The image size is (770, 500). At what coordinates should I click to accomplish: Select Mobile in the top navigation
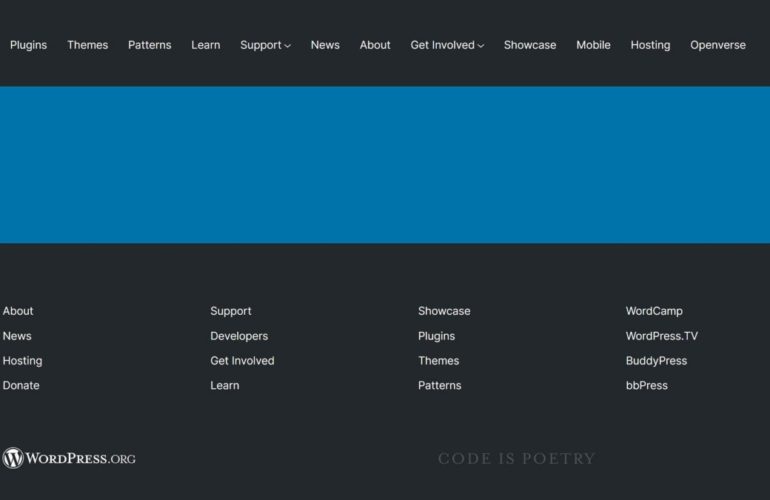tap(593, 45)
